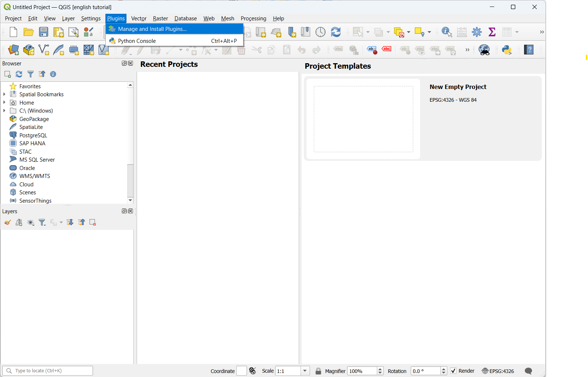Toggle the Manage Map Themes eye icon
Image resolution: width=588 pixels, height=377 pixels.
tap(31, 222)
